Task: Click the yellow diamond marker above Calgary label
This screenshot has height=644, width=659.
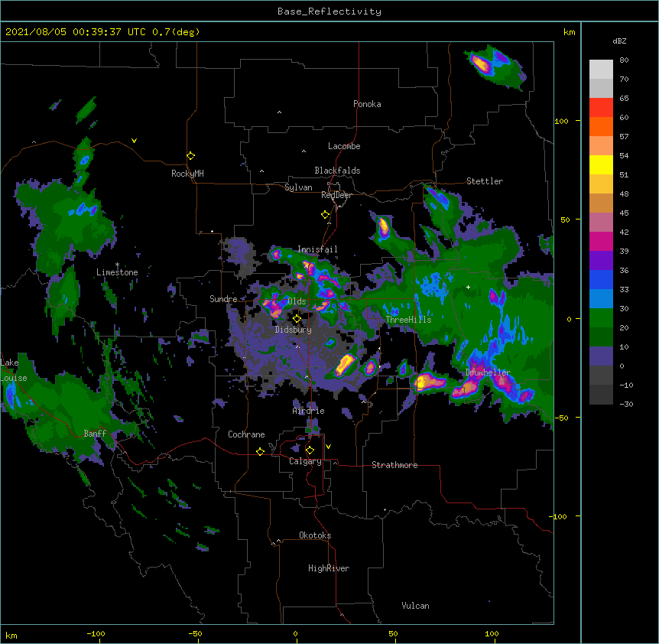Action: click(x=310, y=450)
